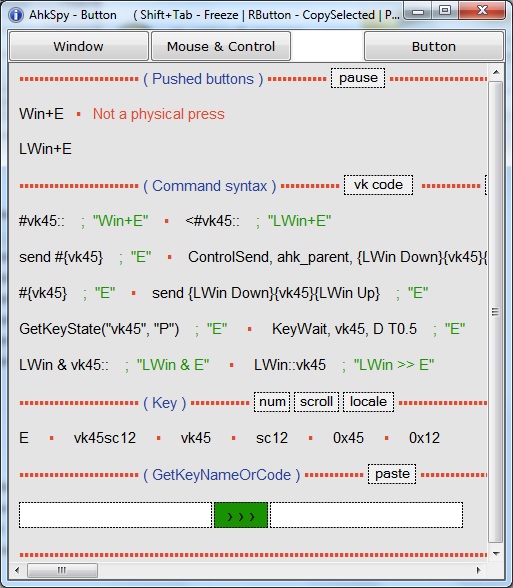The image size is (513, 588).
Task: Click the horizontal scrollbar right arrow
Action: pos(478,570)
